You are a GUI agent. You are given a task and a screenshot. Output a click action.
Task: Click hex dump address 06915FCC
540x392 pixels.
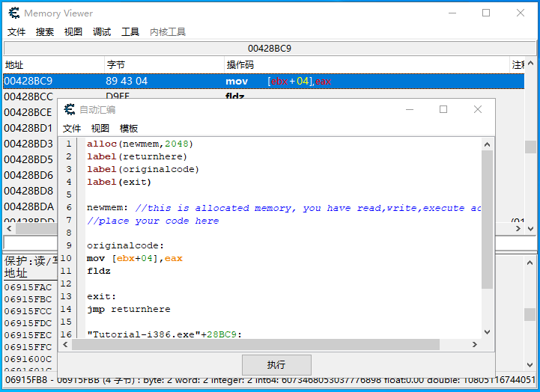(x=28, y=311)
